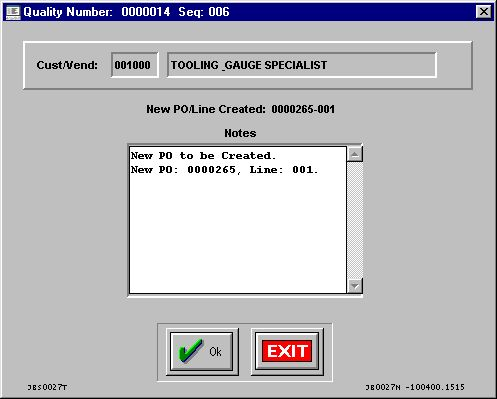Click the 'JB0027N -100400.1515' footer text
The width and height of the screenshot is (497, 399).
click(x=415, y=387)
